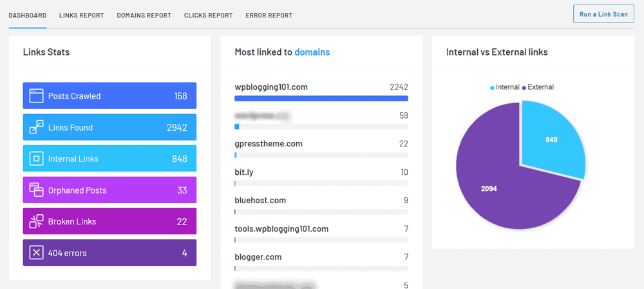Click the tools.wpblogging101.com domain name

click(x=282, y=229)
